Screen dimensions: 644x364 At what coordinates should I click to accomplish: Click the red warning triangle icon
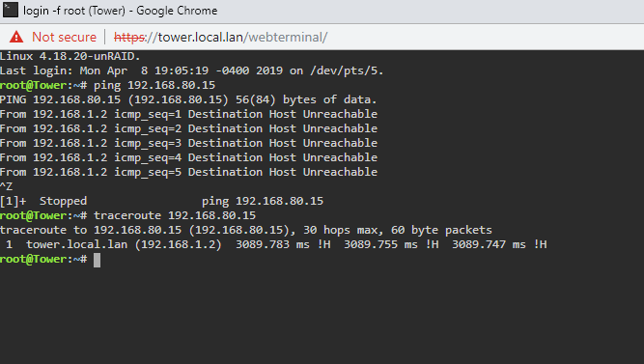tap(16, 37)
